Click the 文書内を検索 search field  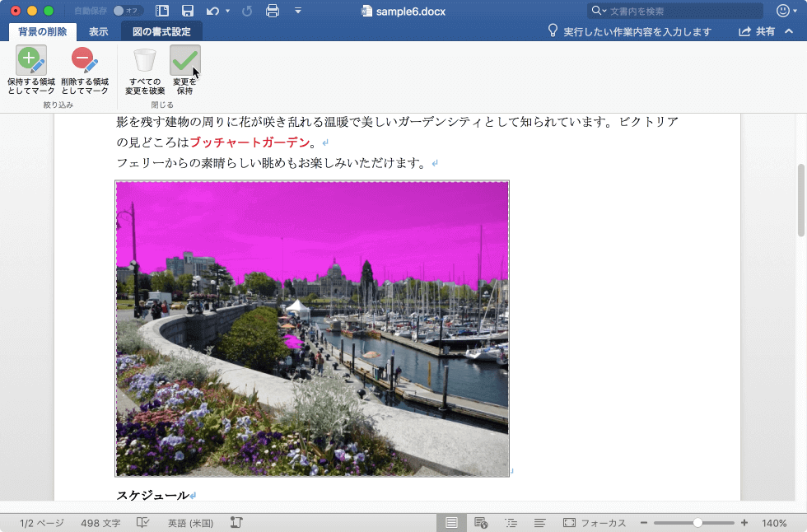coord(675,11)
